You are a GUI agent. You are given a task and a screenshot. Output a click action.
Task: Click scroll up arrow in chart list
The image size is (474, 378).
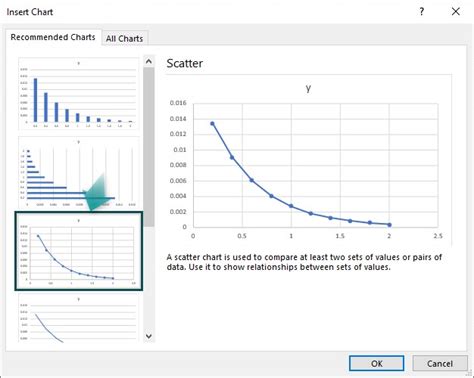point(149,61)
